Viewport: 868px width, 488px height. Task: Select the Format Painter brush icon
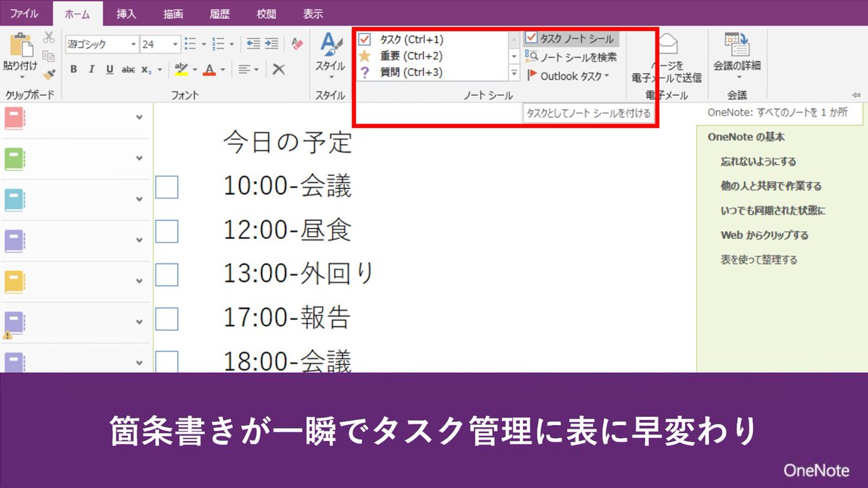click(x=48, y=73)
